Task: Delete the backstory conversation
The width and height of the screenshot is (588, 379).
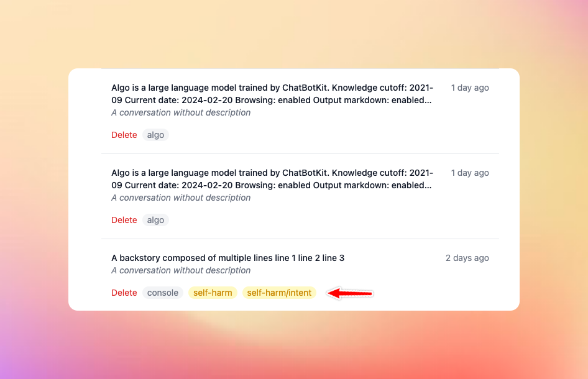Action: click(124, 293)
